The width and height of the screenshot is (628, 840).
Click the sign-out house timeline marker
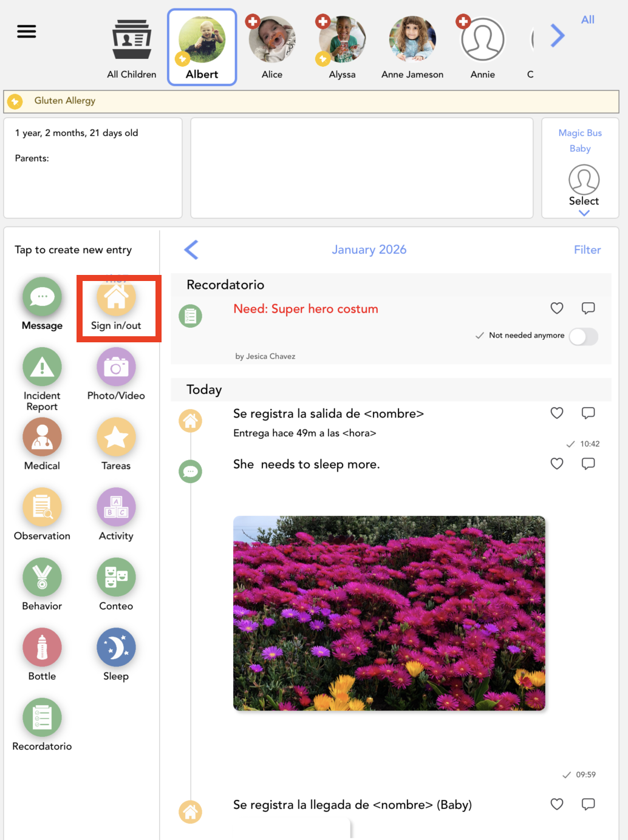coord(191,421)
